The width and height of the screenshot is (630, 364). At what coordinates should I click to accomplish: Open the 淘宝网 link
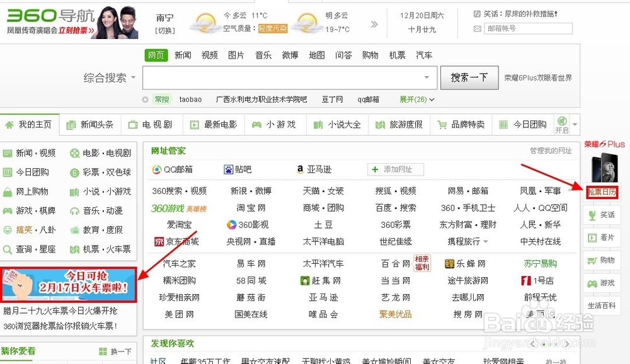251,208
